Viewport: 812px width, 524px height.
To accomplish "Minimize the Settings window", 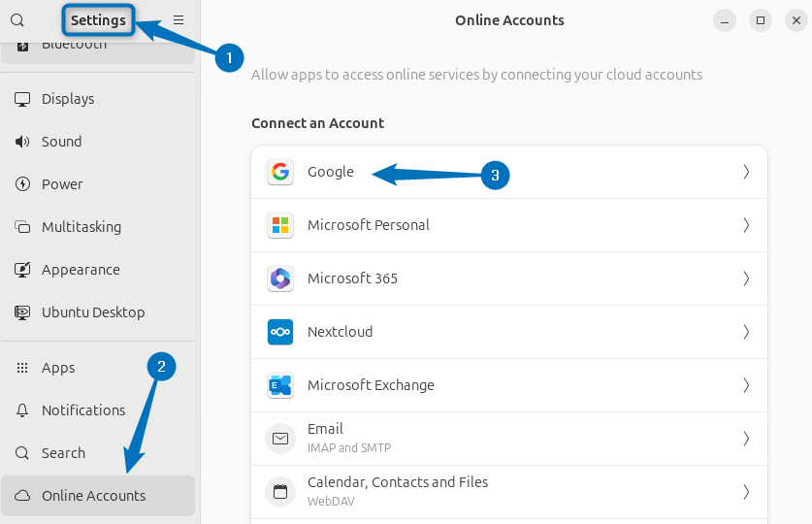I will (x=725, y=20).
